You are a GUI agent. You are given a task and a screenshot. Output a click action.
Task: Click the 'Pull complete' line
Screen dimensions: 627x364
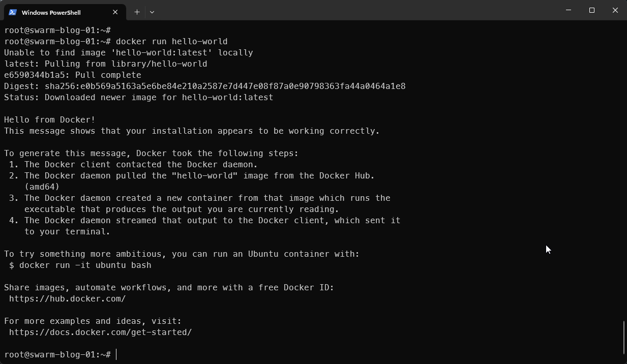72,75
